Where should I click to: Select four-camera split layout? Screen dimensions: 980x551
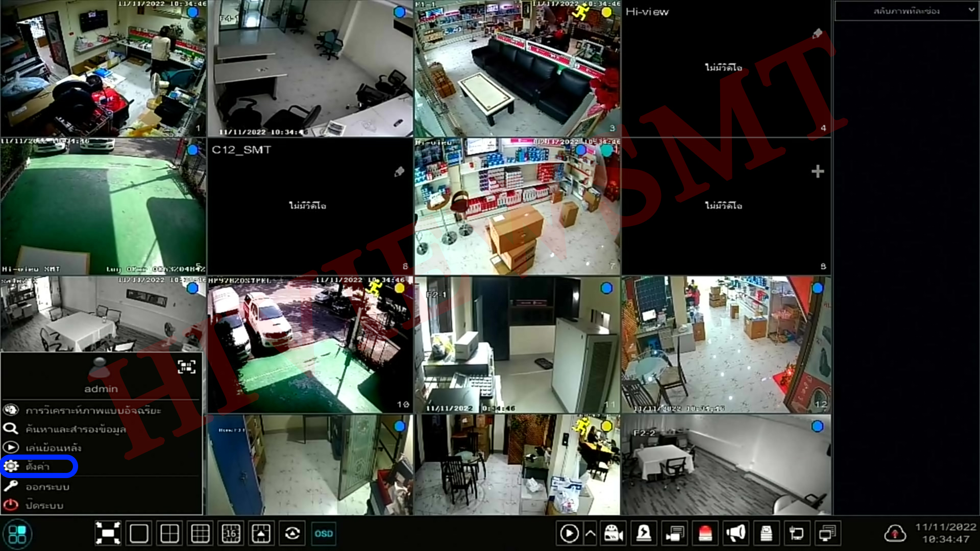[169, 534]
